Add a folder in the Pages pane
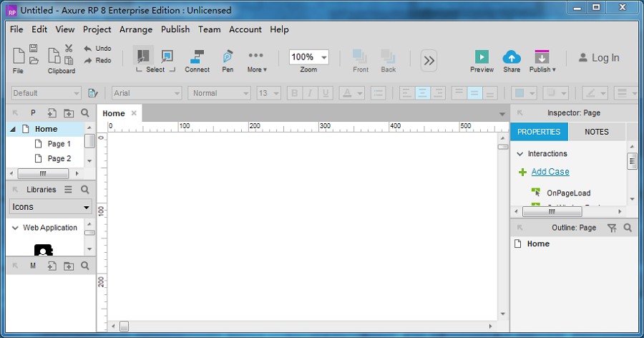The width and height of the screenshot is (644, 338). click(69, 113)
